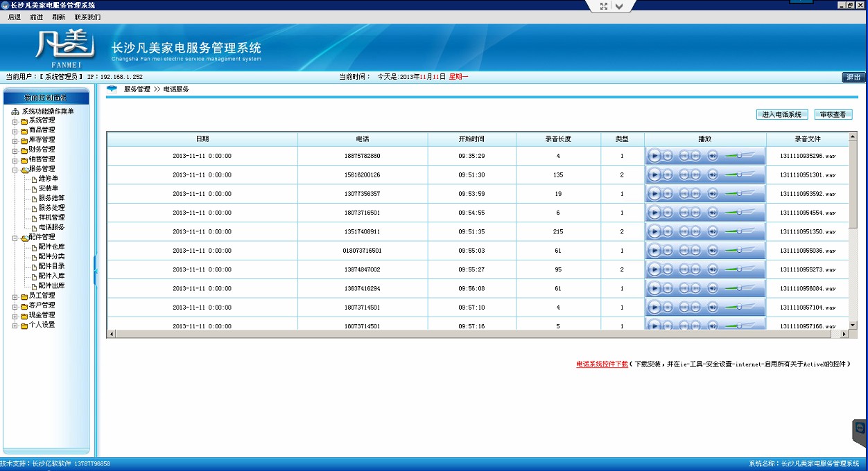Screen dimensions: 868x471
Task: Click the 配件管理 open folder icon
Action: pos(24,237)
